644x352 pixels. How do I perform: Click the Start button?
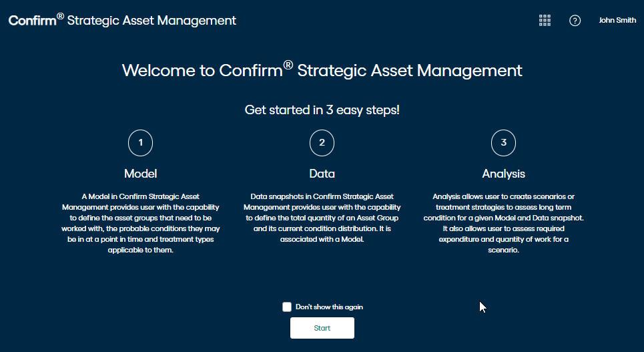pyautogui.click(x=322, y=328)
